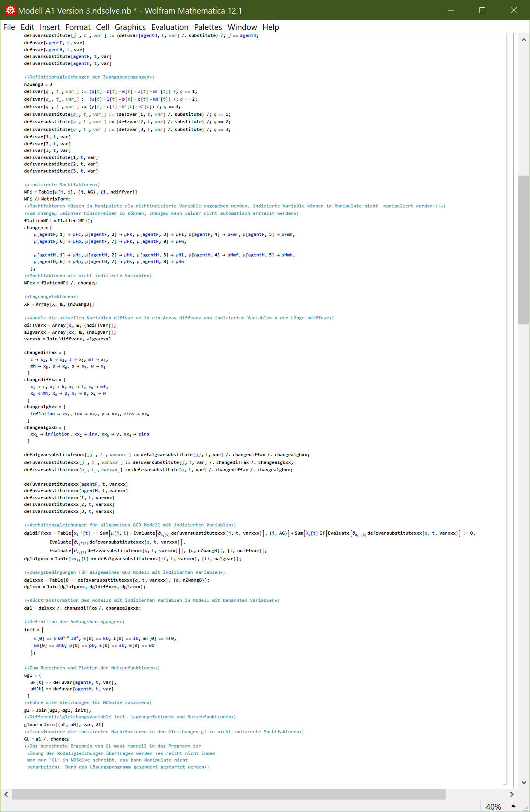Screen dimensions: 530x812
Task: Click the line 'varxxx = Join[diffvarx, algvarxx]'
Action: tap(67, 339)
